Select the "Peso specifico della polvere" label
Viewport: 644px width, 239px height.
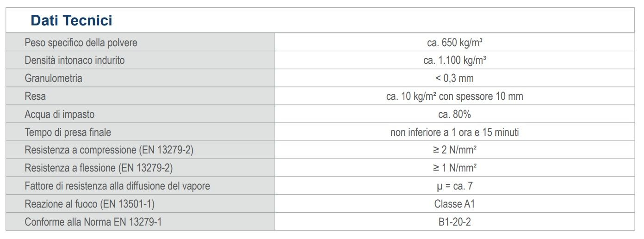81,43
